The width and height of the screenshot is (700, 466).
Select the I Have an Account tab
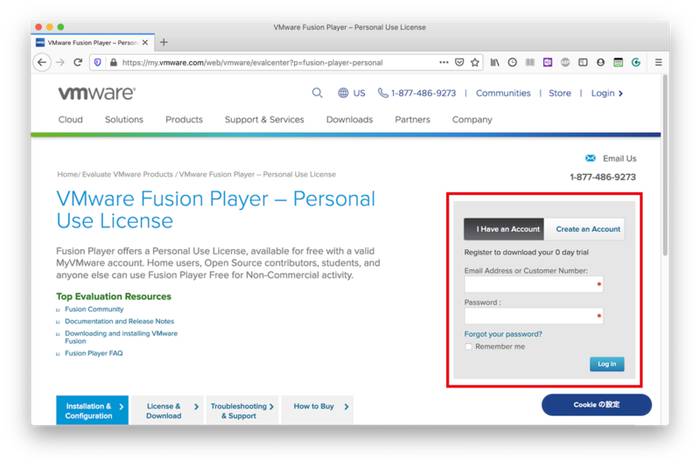(504, 229)
